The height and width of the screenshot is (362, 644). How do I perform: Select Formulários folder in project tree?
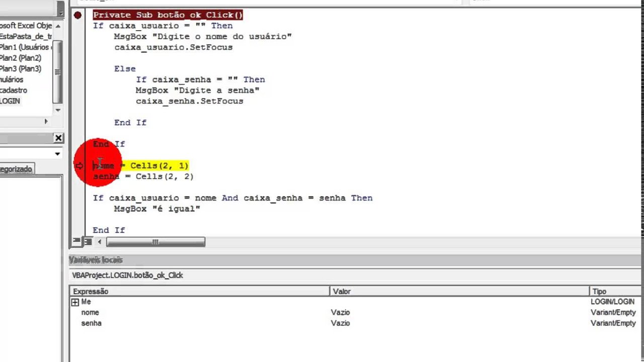[12, 79]
